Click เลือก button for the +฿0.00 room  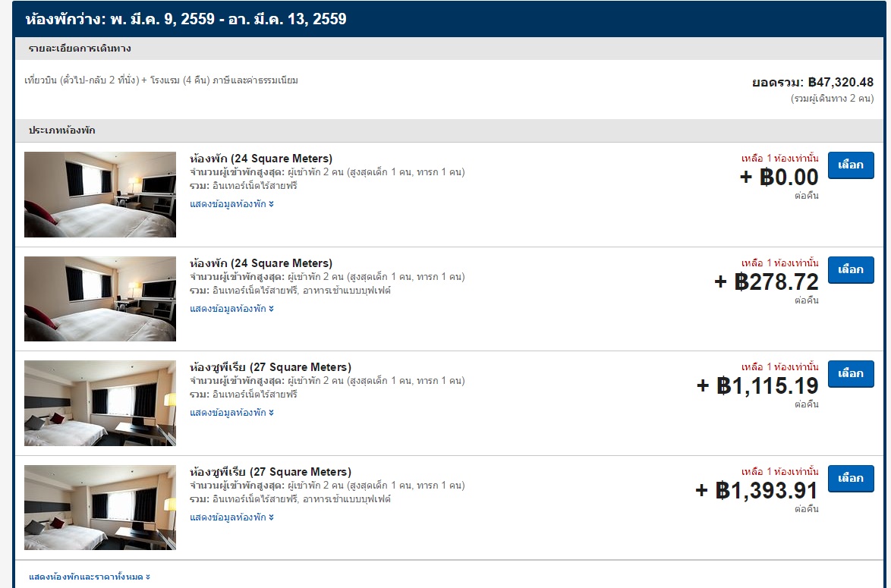click(x=850, y=165)
